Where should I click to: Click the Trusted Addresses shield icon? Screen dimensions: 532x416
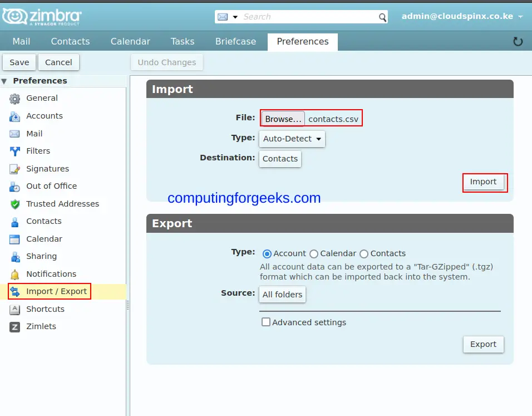[x=14, y=204]
